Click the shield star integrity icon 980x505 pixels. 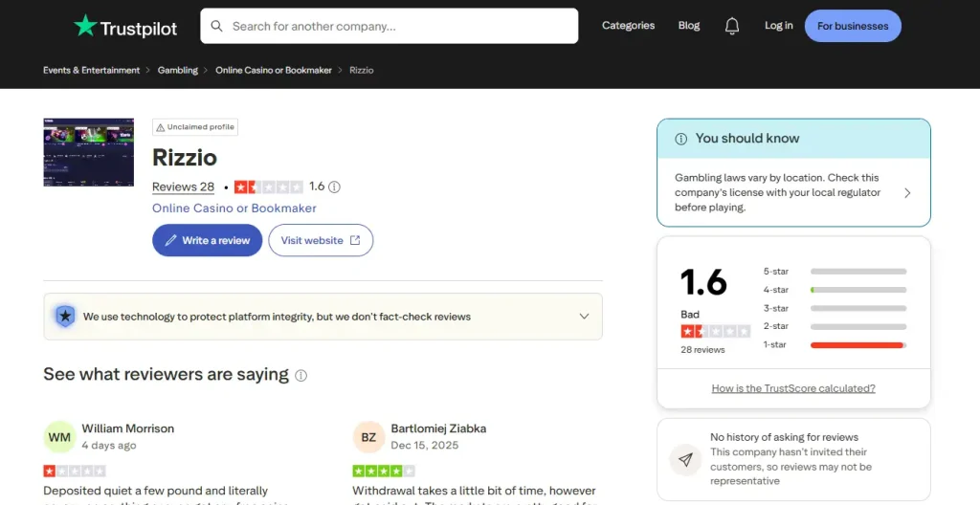[x=65, y=317]
